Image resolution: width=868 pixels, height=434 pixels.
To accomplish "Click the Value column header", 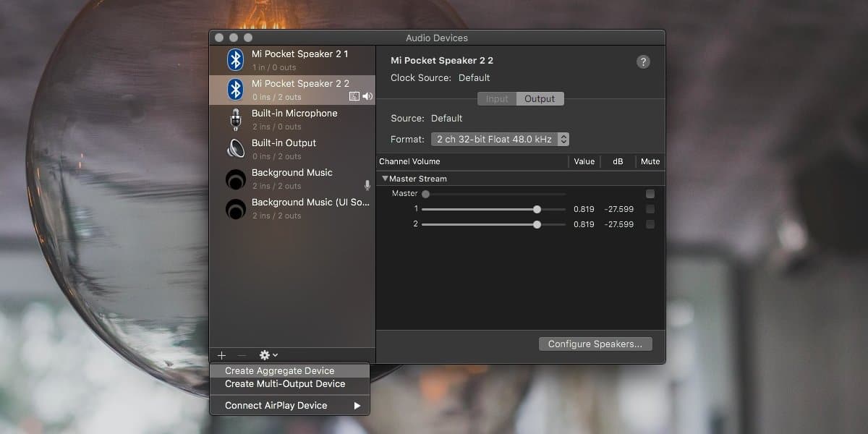I will point(584,161).
